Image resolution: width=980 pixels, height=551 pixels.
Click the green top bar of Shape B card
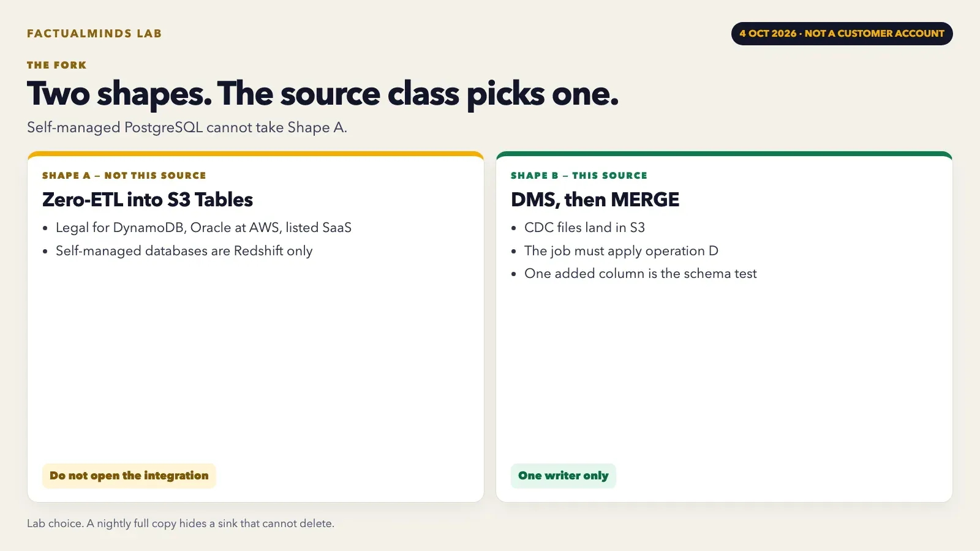(x=724, y=154)
